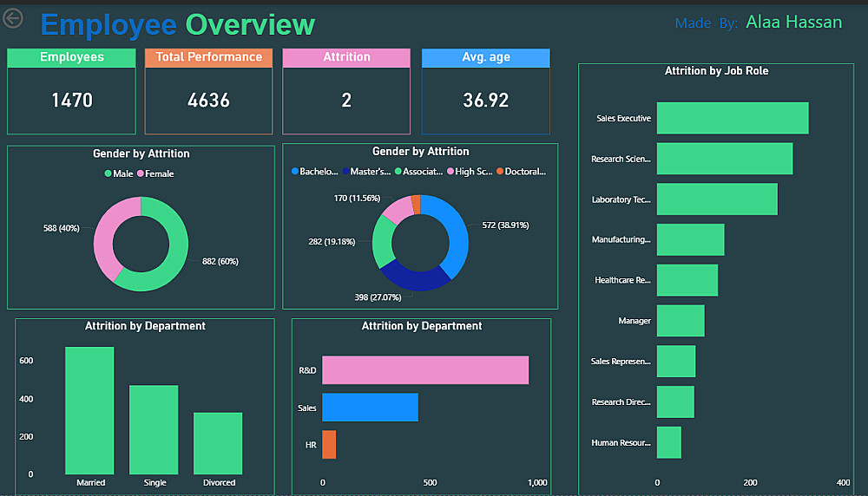Click the High School legend dot
Image resolution: width=868 pixels, height=496 pixels.
point(450,172)
